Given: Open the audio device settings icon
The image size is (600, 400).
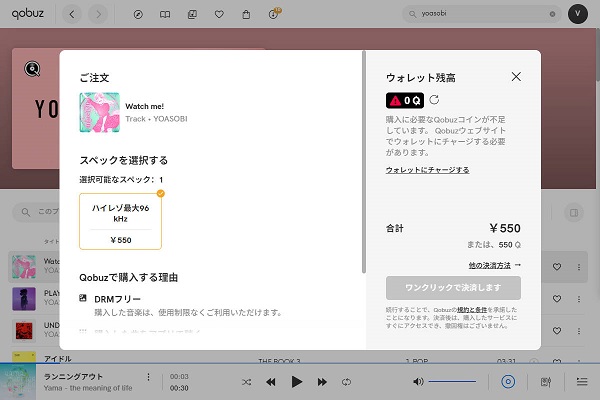Looking at the screenshot, I should [546, 382].
